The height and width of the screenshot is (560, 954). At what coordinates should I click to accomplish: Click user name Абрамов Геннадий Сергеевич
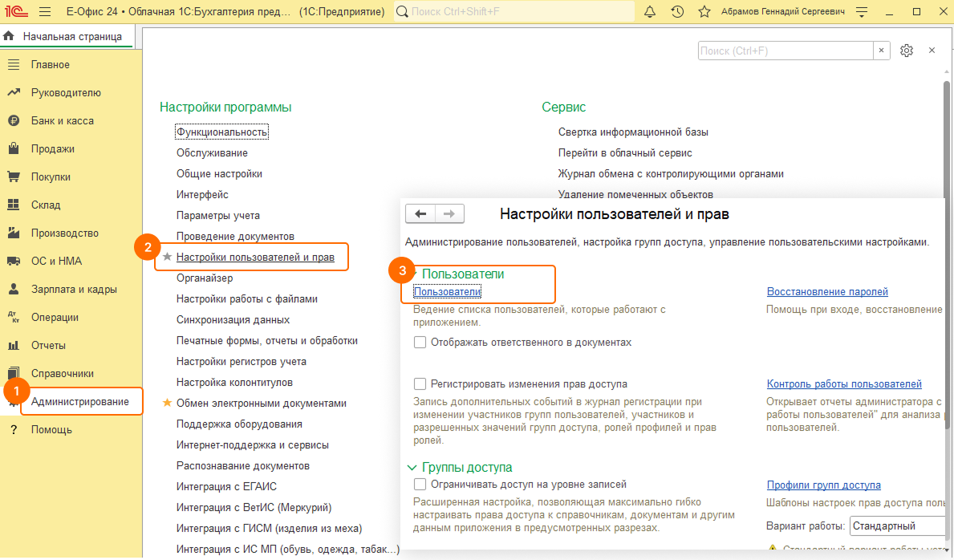[x=783, y=11]
